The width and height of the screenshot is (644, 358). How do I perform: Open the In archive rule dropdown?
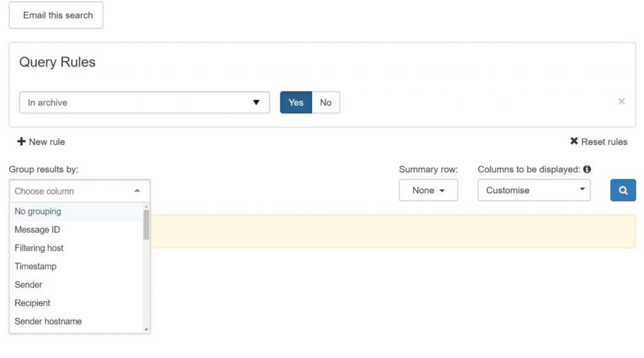coord(144,103)
